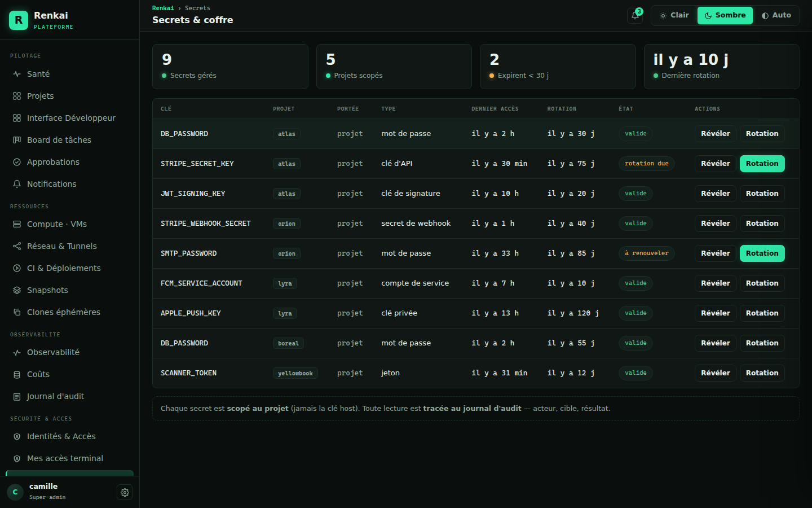Set theme mode to Auto

point(776,15)
